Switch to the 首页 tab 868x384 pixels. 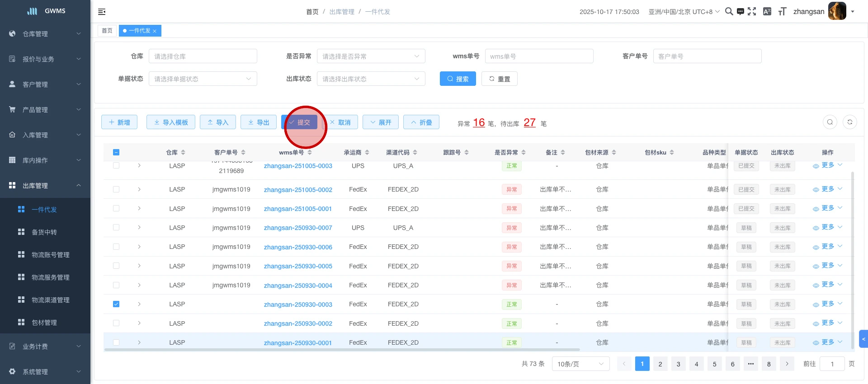107,31
